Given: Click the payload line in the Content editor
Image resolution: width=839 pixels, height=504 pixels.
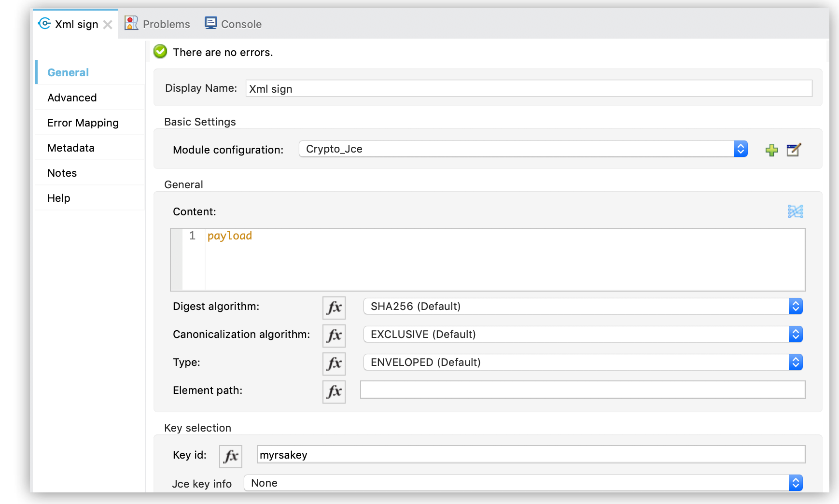Looking at the screenshot, I should [229, 236].
